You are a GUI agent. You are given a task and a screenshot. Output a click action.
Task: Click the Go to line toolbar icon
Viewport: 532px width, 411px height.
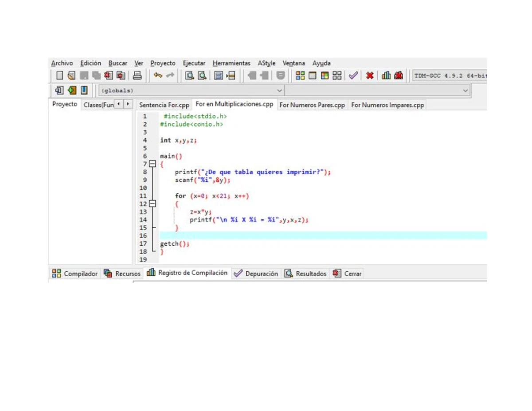231,76
